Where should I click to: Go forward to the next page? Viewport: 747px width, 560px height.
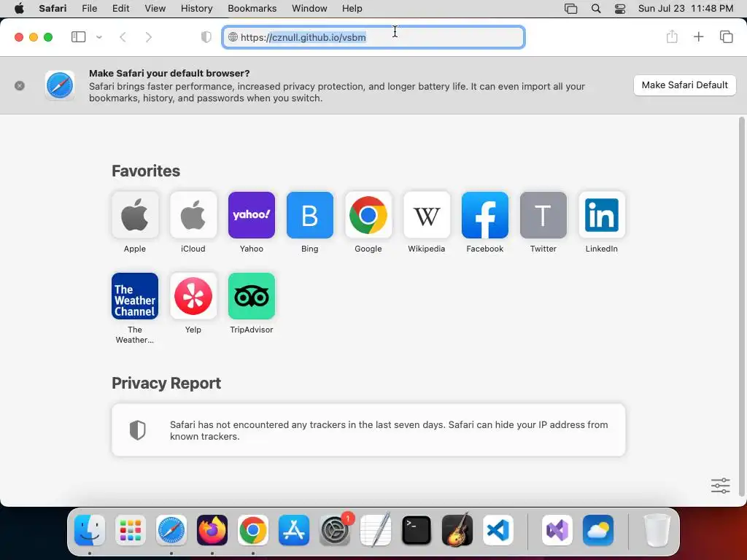click(x=149, y=36)
